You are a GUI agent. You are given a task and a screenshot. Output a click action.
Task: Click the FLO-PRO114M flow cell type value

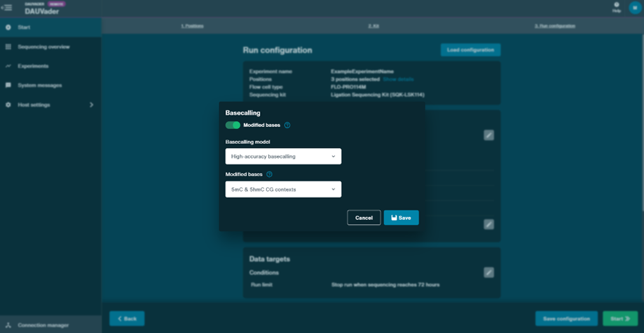[x=348, y=86]
